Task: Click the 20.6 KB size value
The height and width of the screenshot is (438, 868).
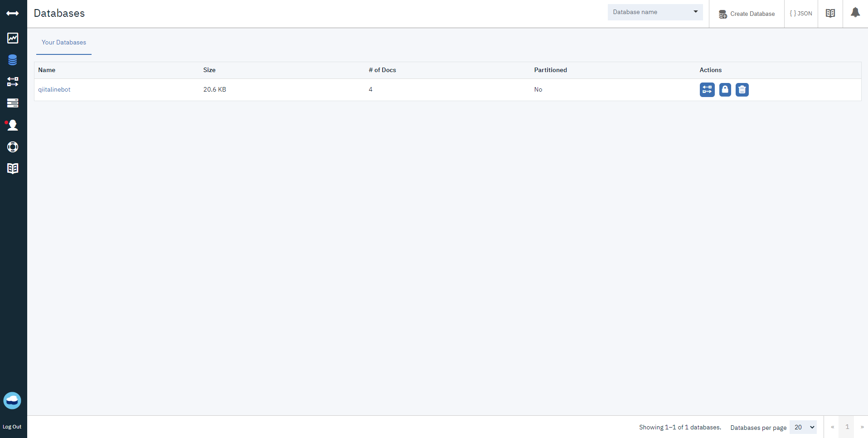Action: pos(215,90)
